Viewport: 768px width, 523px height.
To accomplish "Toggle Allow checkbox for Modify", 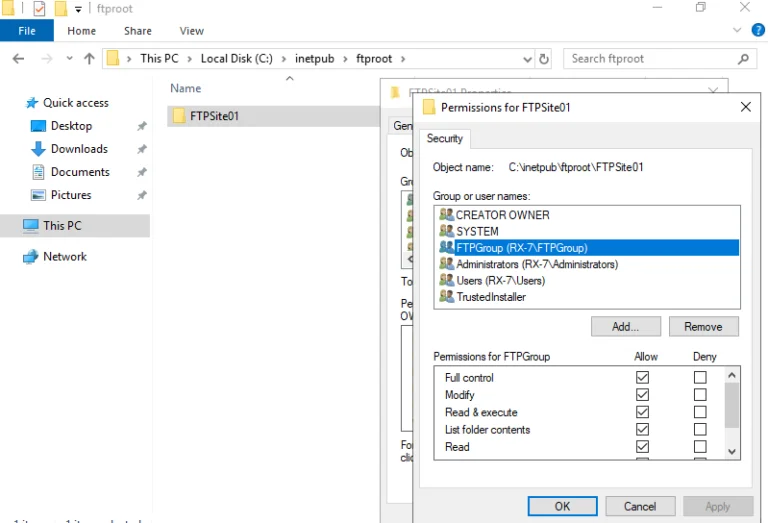I will tap(642, 395).
